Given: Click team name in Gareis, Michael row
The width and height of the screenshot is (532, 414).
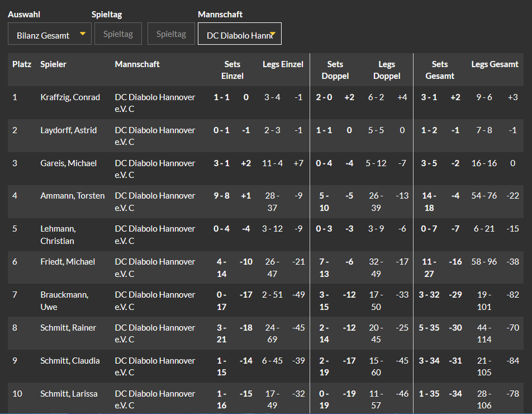Looking at the screenshot, I should [x=155, y=169].
